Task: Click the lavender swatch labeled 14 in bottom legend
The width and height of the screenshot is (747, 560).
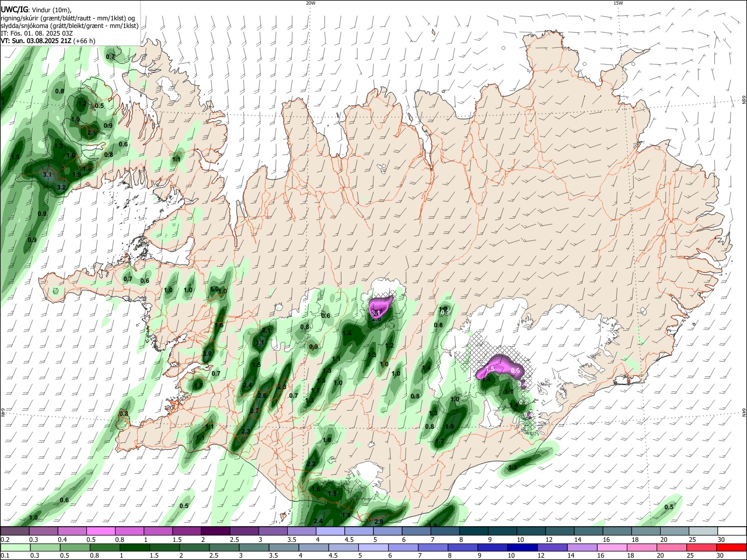Action: click(x=582, y=547)
